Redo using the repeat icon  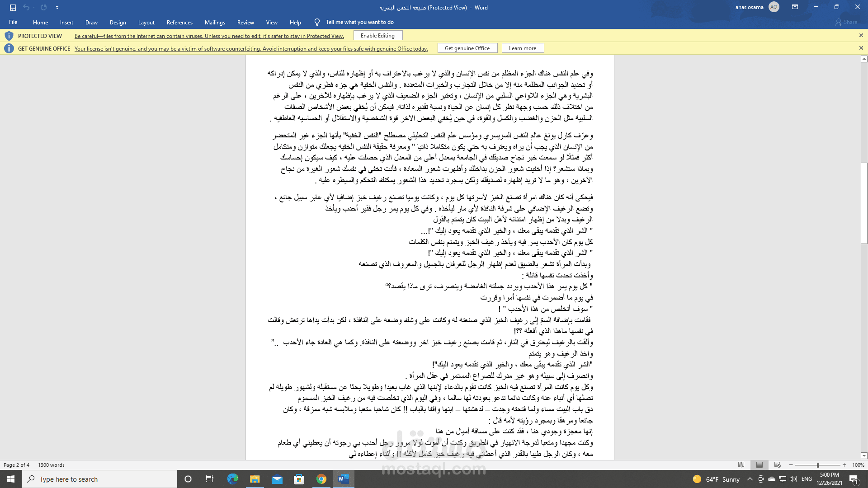pos(43,7)
